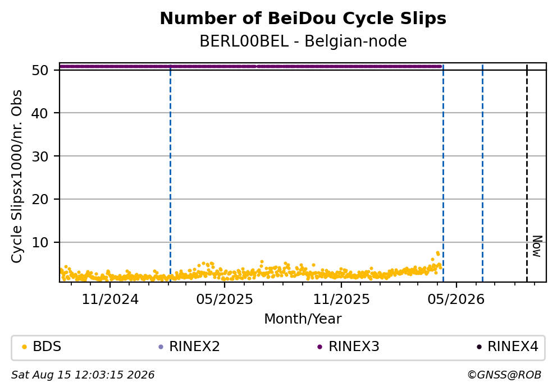Select the RINEX3 legend label
The height and width of the screenshot is (392, 557).
pyautogui.click(x=354, y=347)
